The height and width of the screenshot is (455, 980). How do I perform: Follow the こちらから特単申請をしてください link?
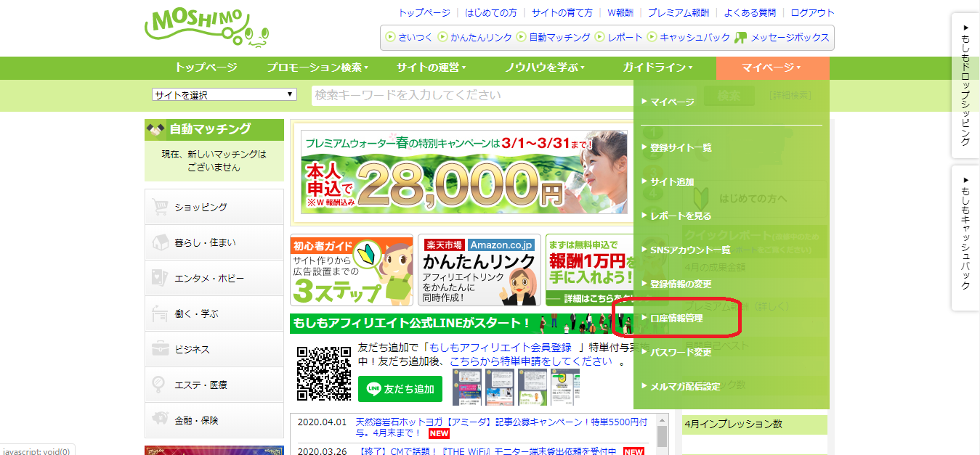pos(530,361)
